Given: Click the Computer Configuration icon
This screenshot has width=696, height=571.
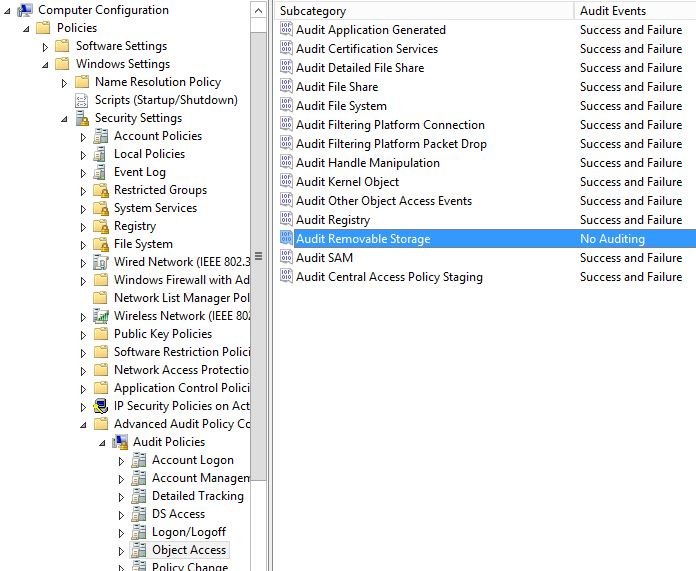Looking at the screenshot, I should (x=24, y=10).
